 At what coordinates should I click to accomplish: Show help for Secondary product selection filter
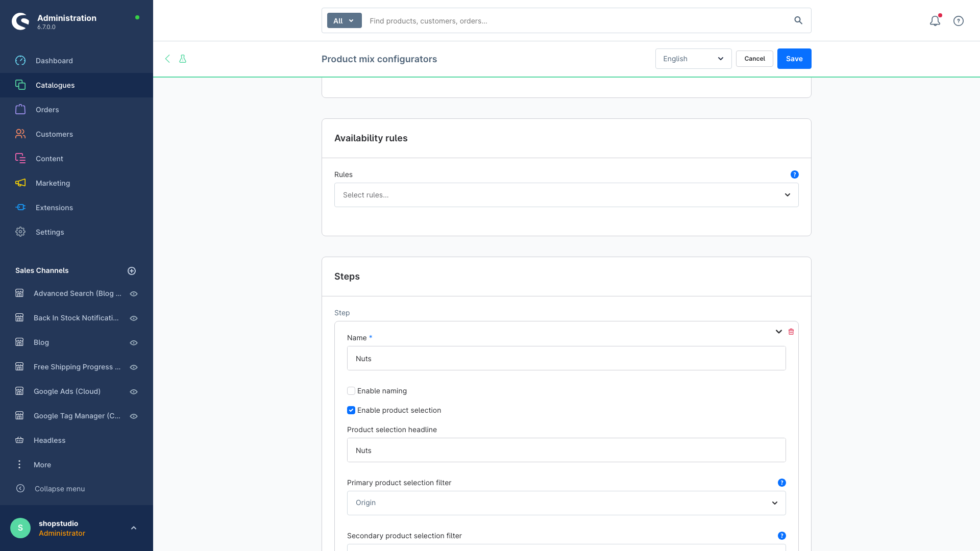(x=782, y=536)
